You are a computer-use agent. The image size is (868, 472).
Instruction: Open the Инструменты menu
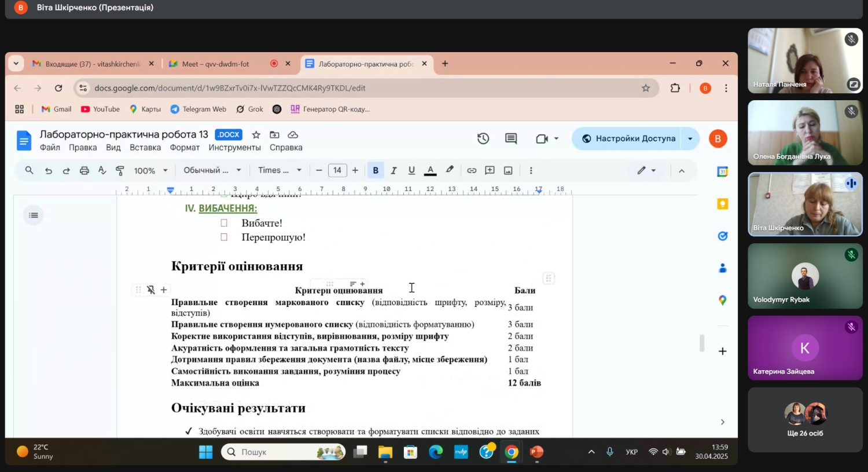(x=234, y=148)
